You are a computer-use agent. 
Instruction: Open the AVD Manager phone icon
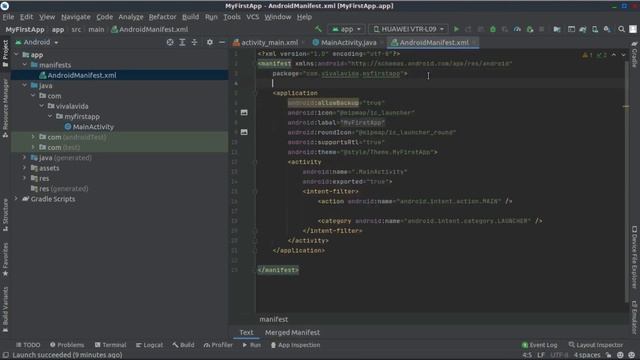(x=595, y=29)
